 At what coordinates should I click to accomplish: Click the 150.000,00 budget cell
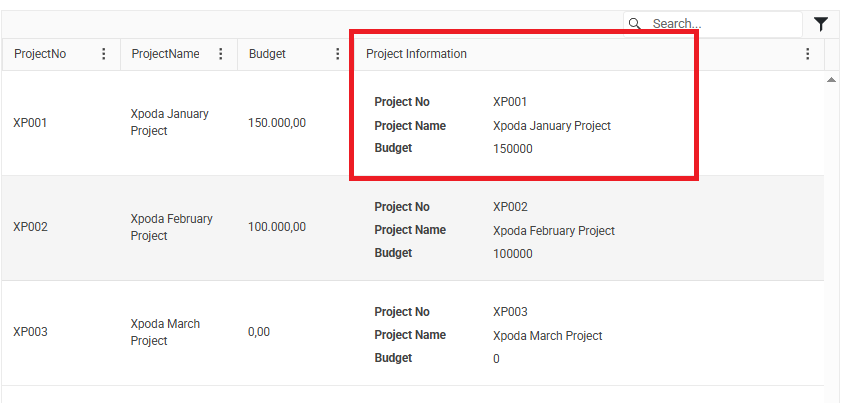pos(277,123)
